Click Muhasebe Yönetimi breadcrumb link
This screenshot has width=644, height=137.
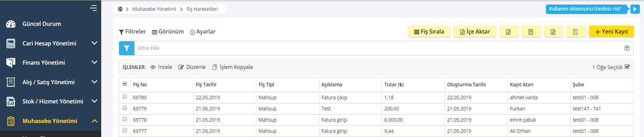154,9
